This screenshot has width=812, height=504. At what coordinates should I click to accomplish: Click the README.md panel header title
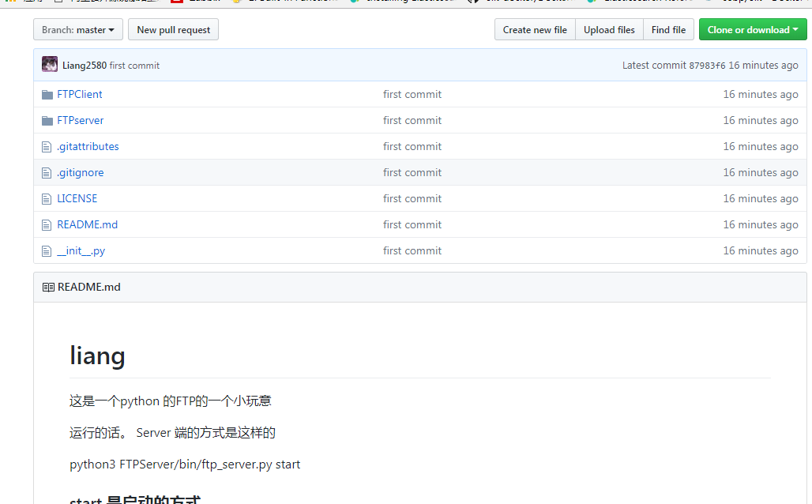89,287
